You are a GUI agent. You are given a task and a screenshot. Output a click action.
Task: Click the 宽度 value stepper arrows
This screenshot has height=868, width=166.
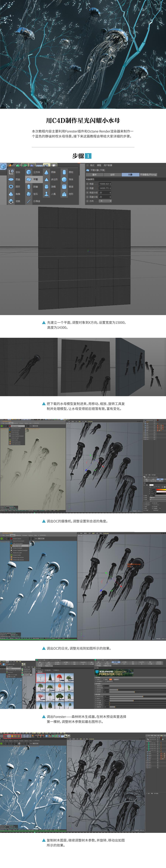[110, 184]
